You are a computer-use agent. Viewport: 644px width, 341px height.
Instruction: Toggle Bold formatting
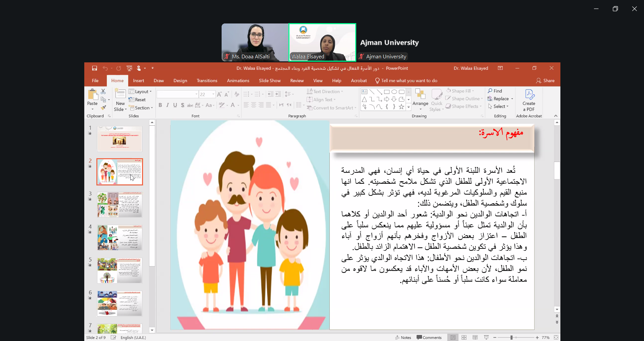(160, 105)
